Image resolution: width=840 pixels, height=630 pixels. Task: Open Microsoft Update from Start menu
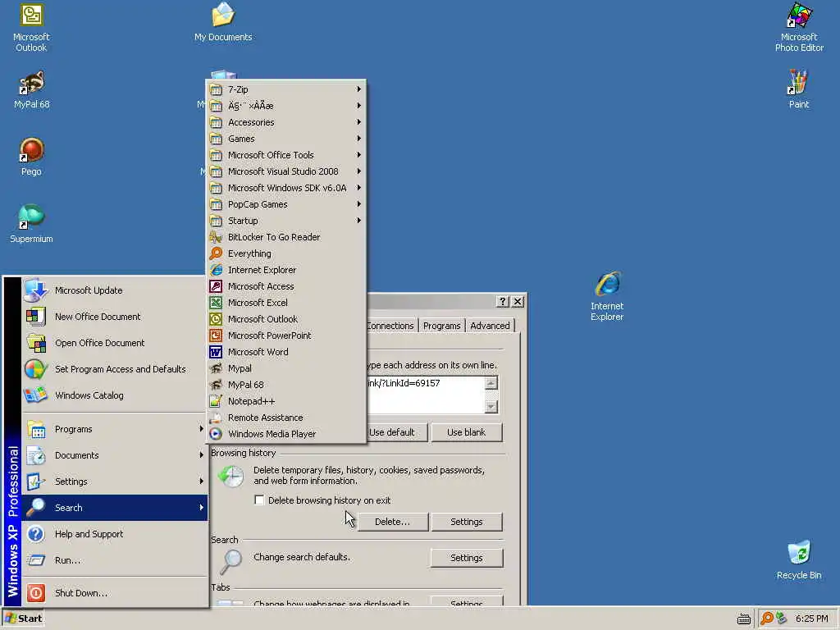[115, 290]
